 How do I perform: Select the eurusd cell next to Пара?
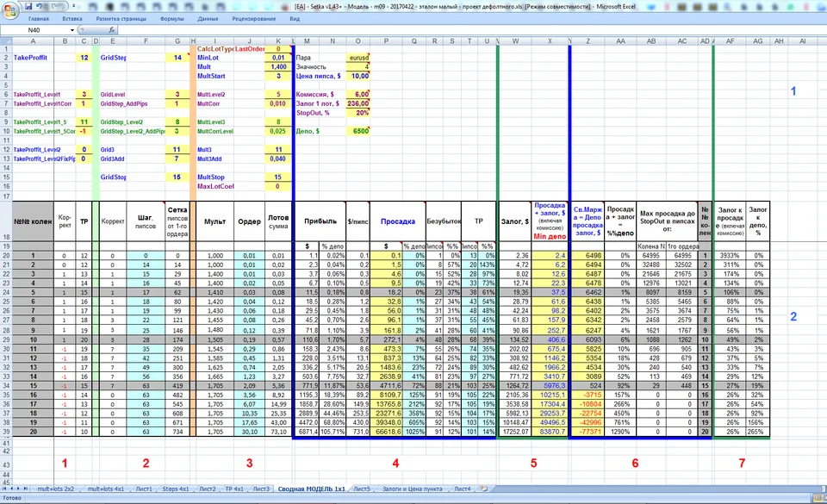(358, 58)
